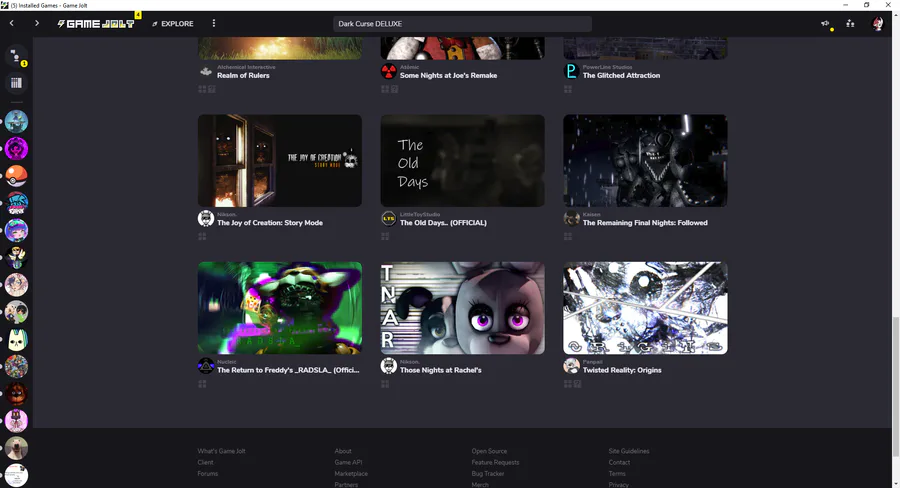Open the user profile avatar menu
This screenshot has height=488, width=900.
click(878, 24)
